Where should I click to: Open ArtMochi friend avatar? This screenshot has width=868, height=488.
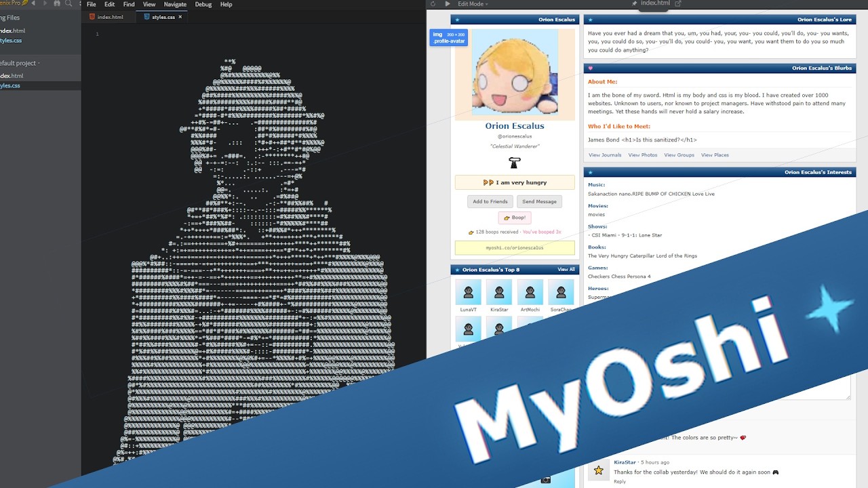pos(530,292)
